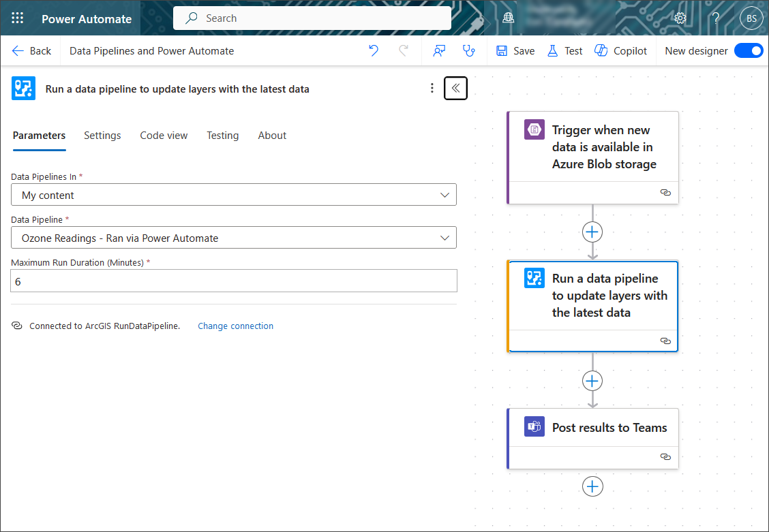
Task: Switch to the Code view tab
Action: point(164,135)
